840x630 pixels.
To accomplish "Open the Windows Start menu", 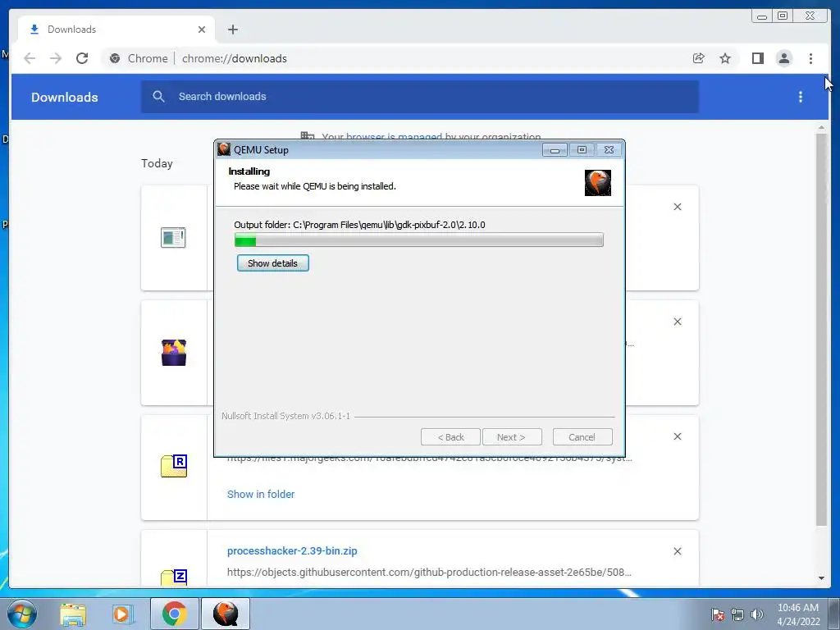I will pyautogui.click(x=22, y=614).
